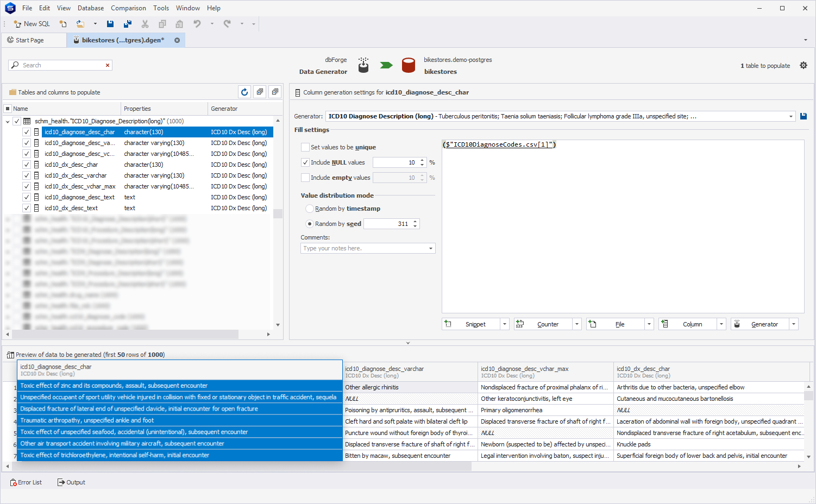Click the Copy toolbar icon
The image size is (816, 504).
(x=162, y=24)
